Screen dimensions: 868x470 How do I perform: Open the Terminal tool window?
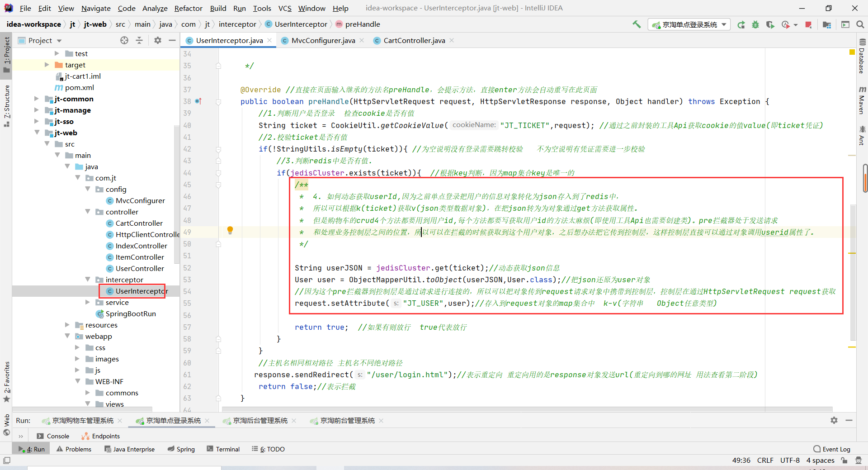click(223, 449)
